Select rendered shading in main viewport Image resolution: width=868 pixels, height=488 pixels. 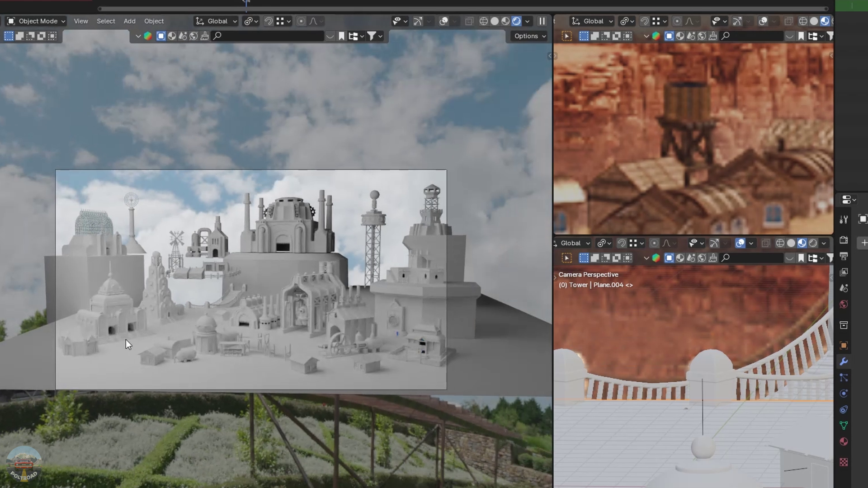(516, 21)
